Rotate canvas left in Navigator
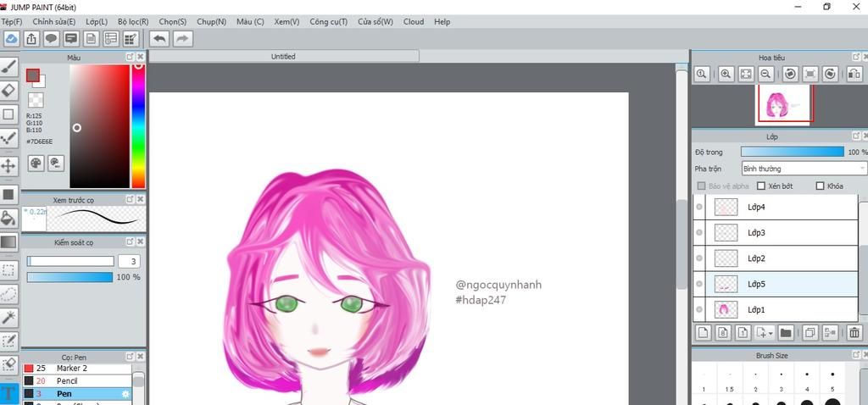The image size is (868, 405). [x=790, y=74]
